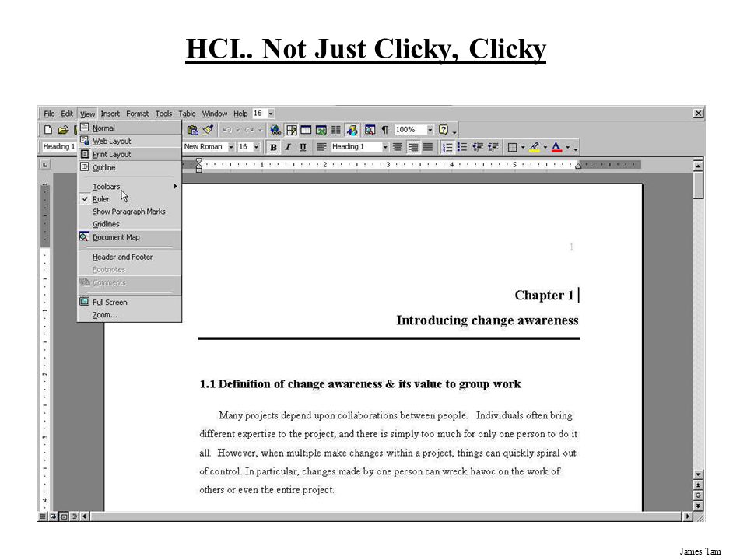Click the Redo arrow toolbar icon
Screen dimensions: 747x560
[x=249, y=130]
